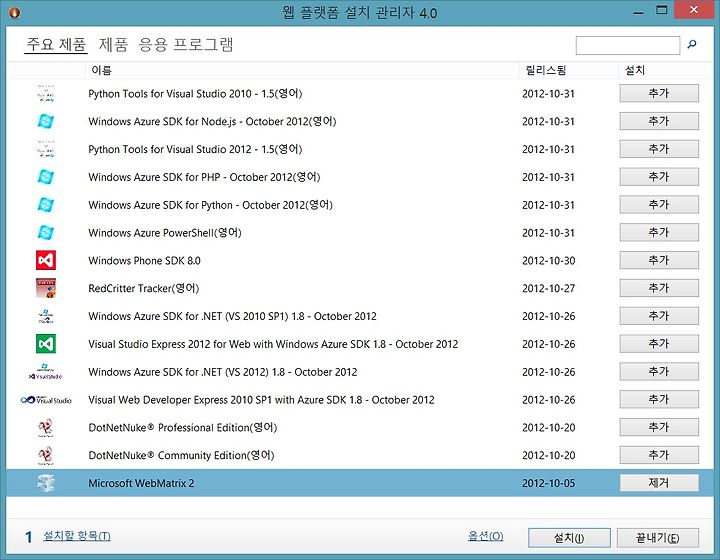Select RedCritter Tracker(영어) row text
Viewport: 720px width, 560px height.
coord(143,288)
